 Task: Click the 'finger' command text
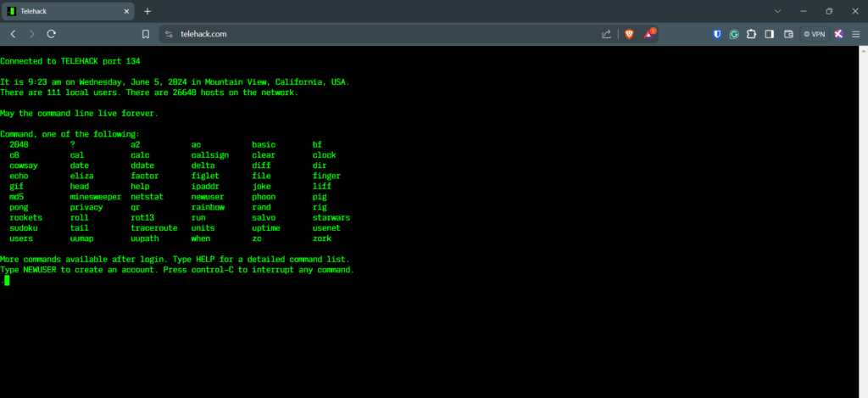pyautogui.click(x=326, y=177)
